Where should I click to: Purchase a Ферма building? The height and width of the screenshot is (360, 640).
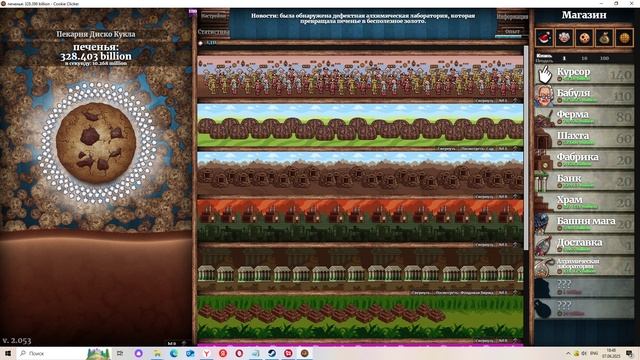coord(584,117)
